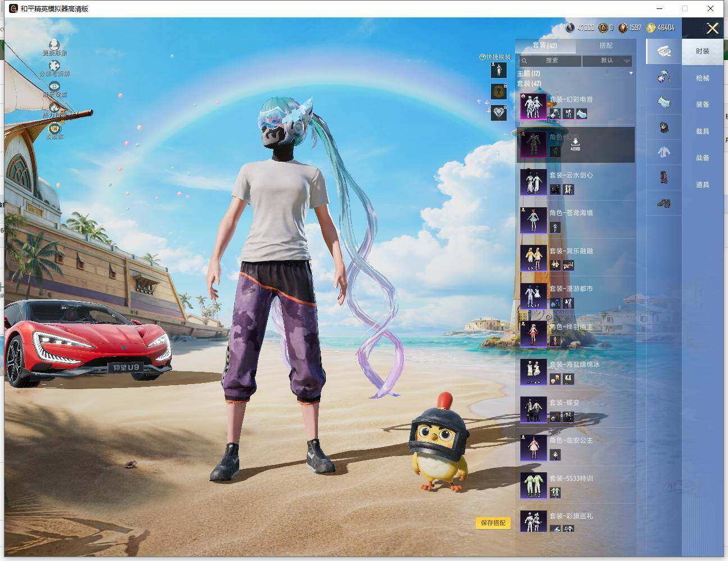Viewport: 728px width, 561px height.
Task: Click the piece icon under SS33特训
Action: pos(555,493)
